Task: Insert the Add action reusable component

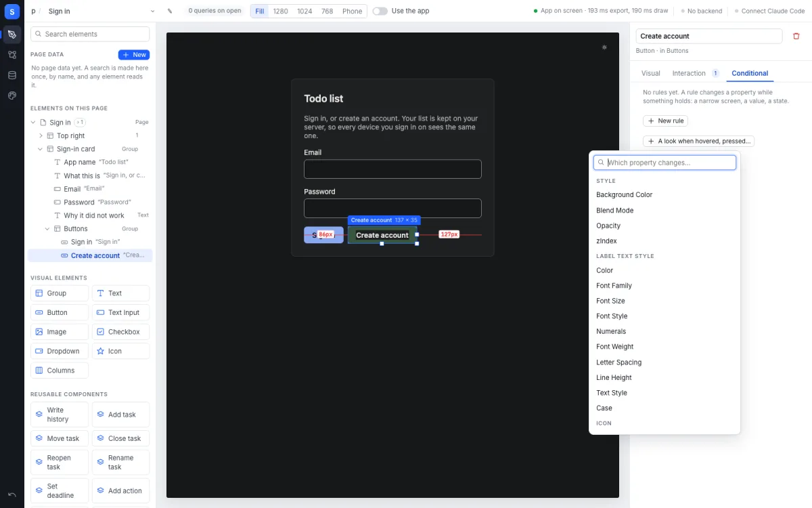Action: coord(120,490)
